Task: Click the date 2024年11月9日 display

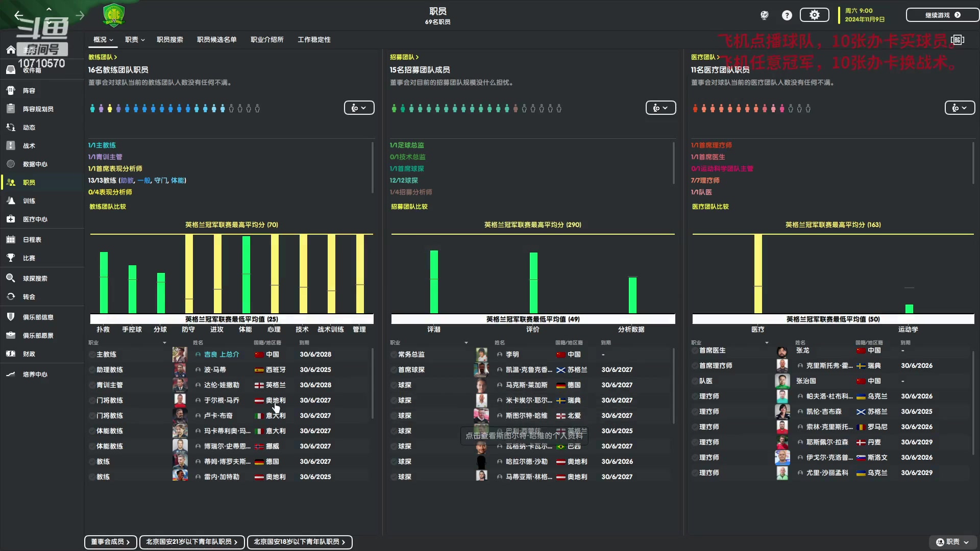Action: (865, 19)
